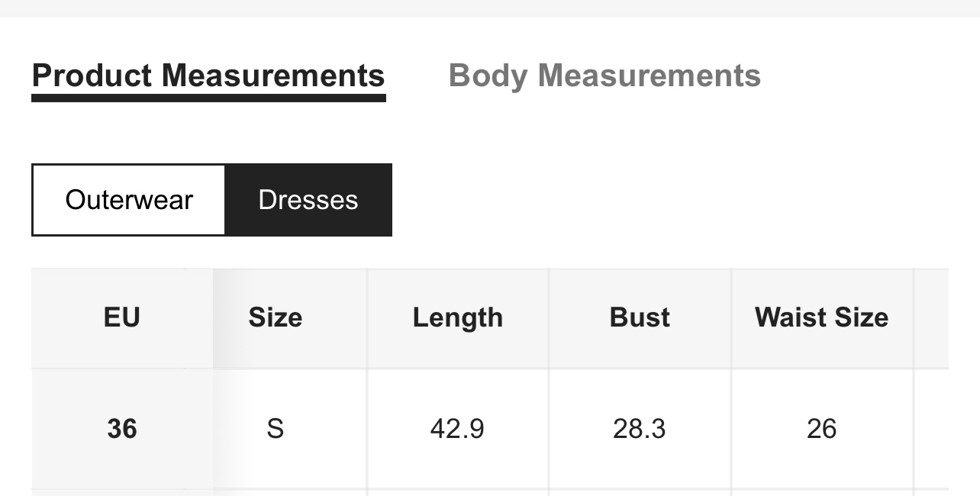980x496 pixels.
Task: Open the Body Measurements tab
Action: point(604,76)
